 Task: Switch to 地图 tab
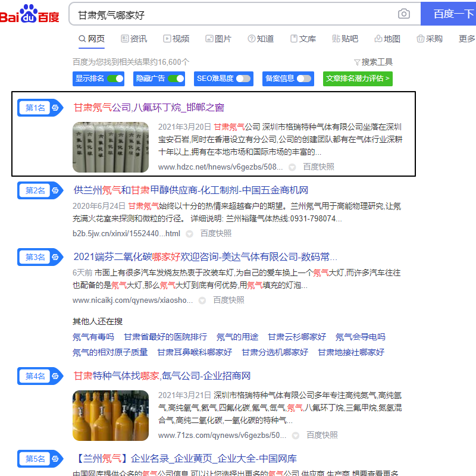387,39
